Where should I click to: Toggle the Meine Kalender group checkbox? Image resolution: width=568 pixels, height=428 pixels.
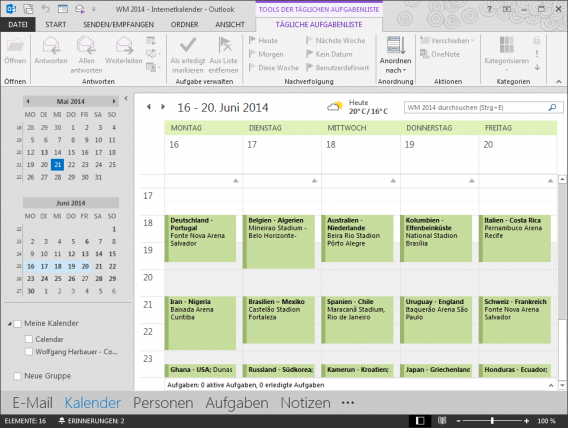[x=17, y=323]
